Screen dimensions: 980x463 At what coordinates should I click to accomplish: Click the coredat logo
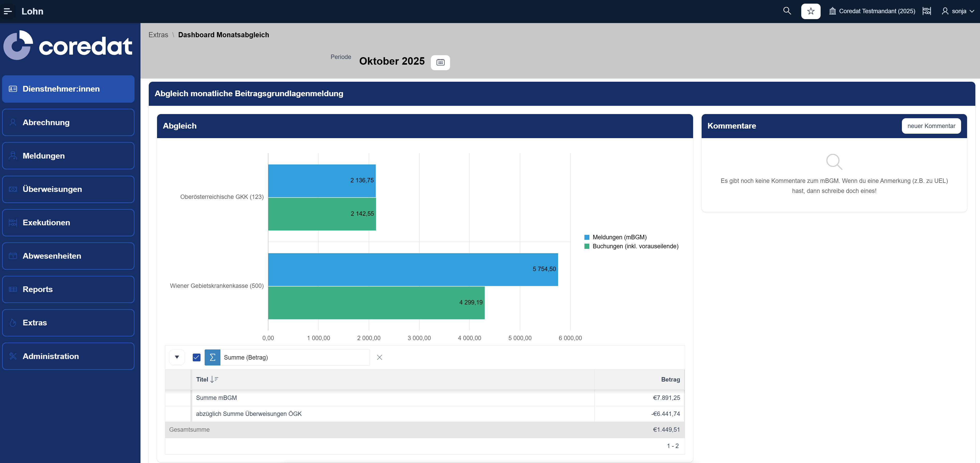pos(68,46)
